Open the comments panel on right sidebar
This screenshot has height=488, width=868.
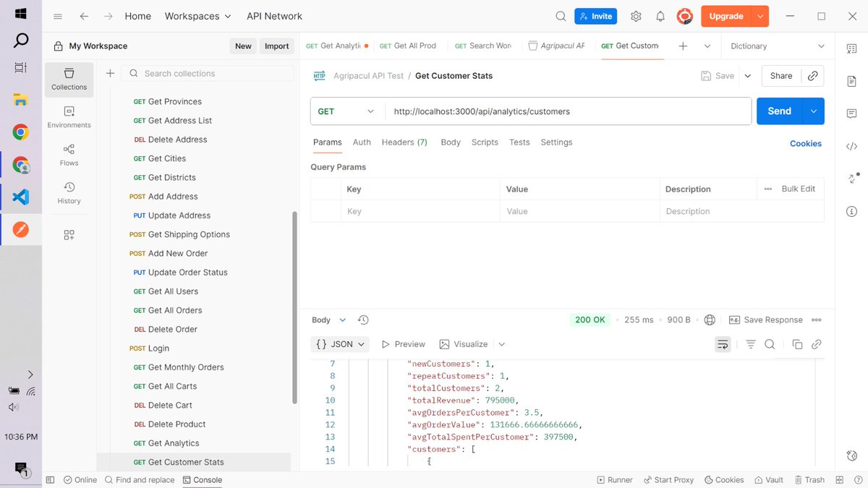click(851, 113)
